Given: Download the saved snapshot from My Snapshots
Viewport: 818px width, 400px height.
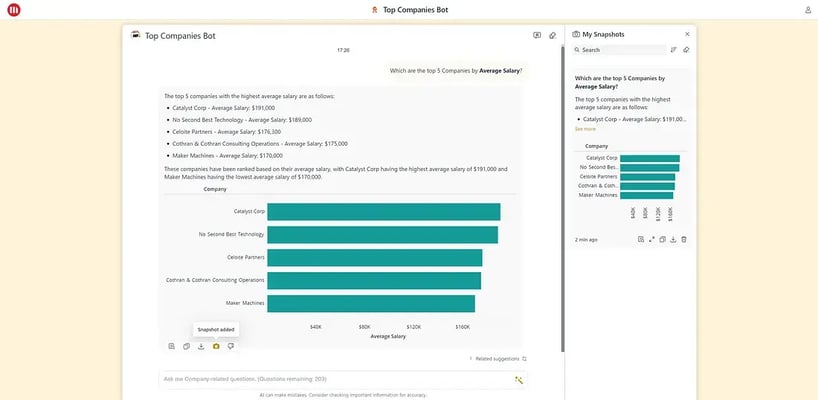Looking at the screenshot, I should coord(673,239).
